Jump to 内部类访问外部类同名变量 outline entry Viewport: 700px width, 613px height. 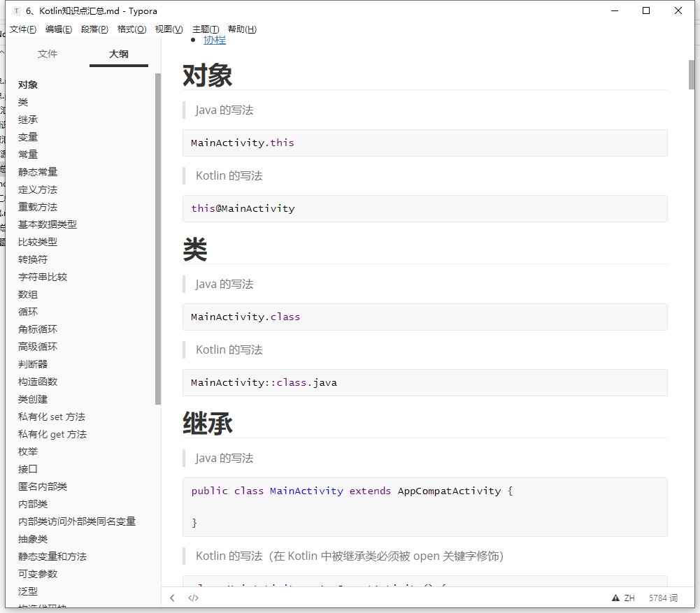[x=77, y=521]
